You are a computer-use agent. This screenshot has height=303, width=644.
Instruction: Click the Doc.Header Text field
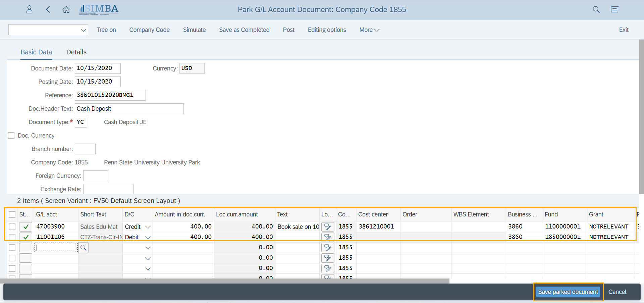(129, 109)
